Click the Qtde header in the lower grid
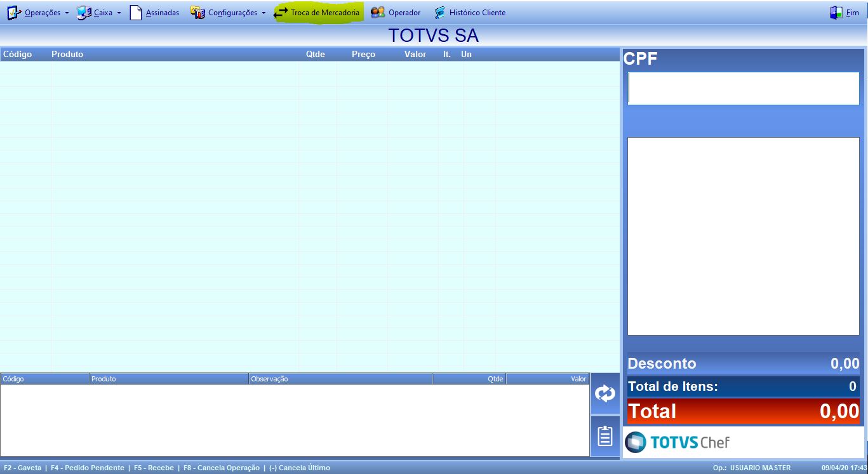This screenshot has height=474, width=868. coord(469,379)
